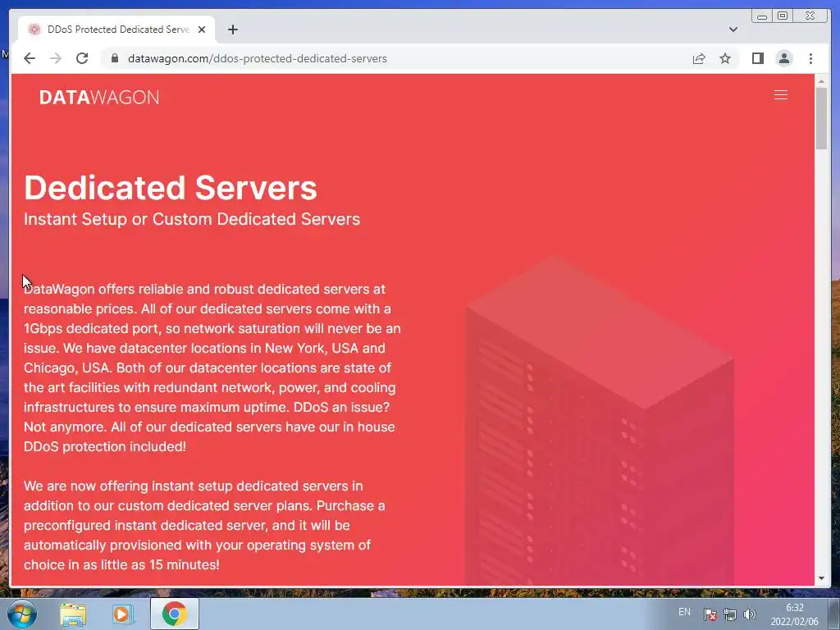840x630 pixels.
Task: Click the vertical scrollbar thumb
Action: click(821, 118)
